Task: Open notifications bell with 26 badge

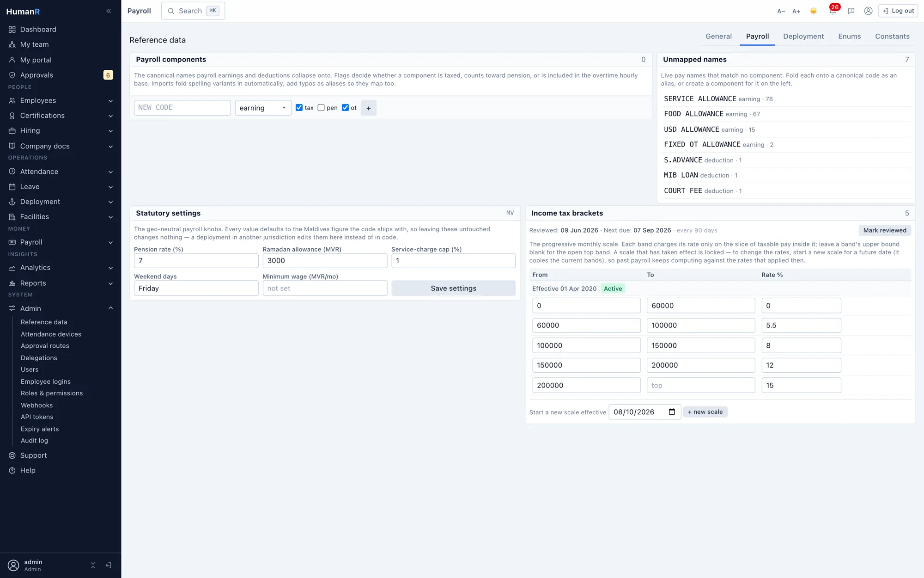Action: (833, 11)
